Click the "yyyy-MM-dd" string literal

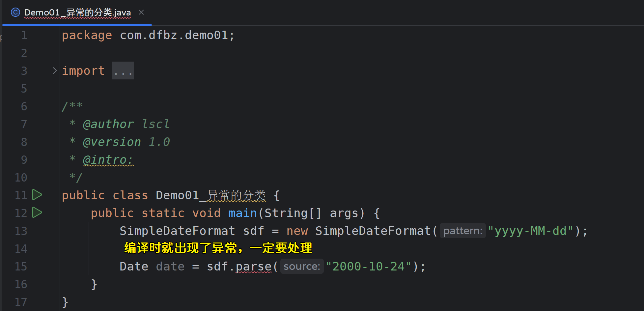531,231
